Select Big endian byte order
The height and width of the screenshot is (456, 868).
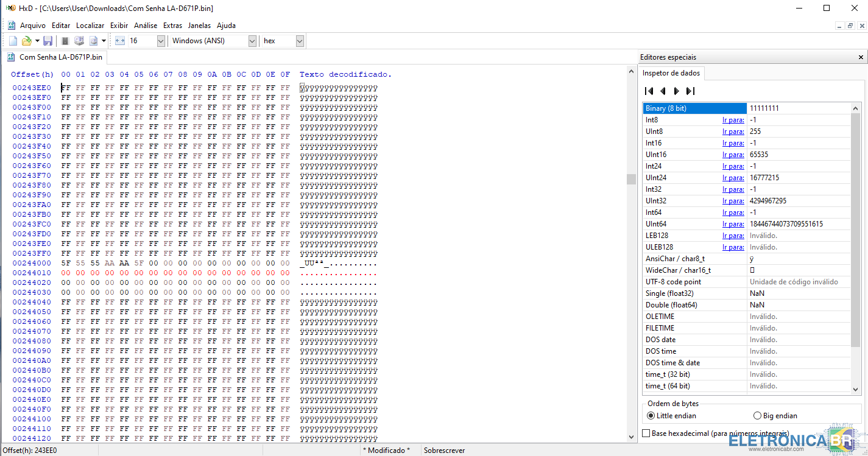tap(757, 416)
